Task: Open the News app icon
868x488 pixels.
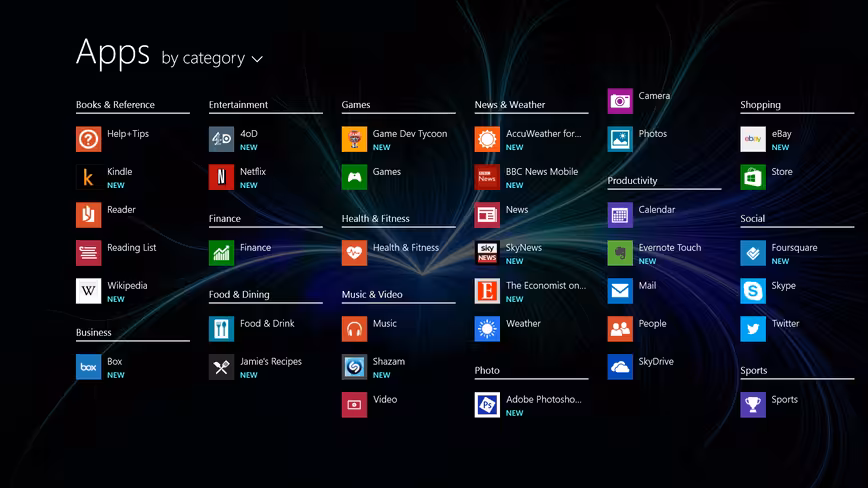Action: (x=487, y=215)
